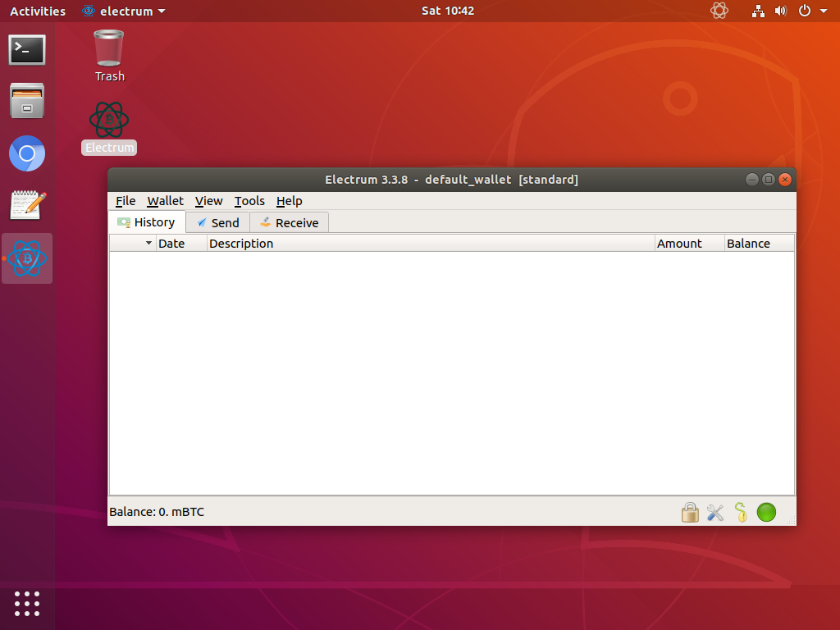Open Show Applications grid
Image resolution: width=840 pixels, height=630 pixels.
(x=27, y=604)
